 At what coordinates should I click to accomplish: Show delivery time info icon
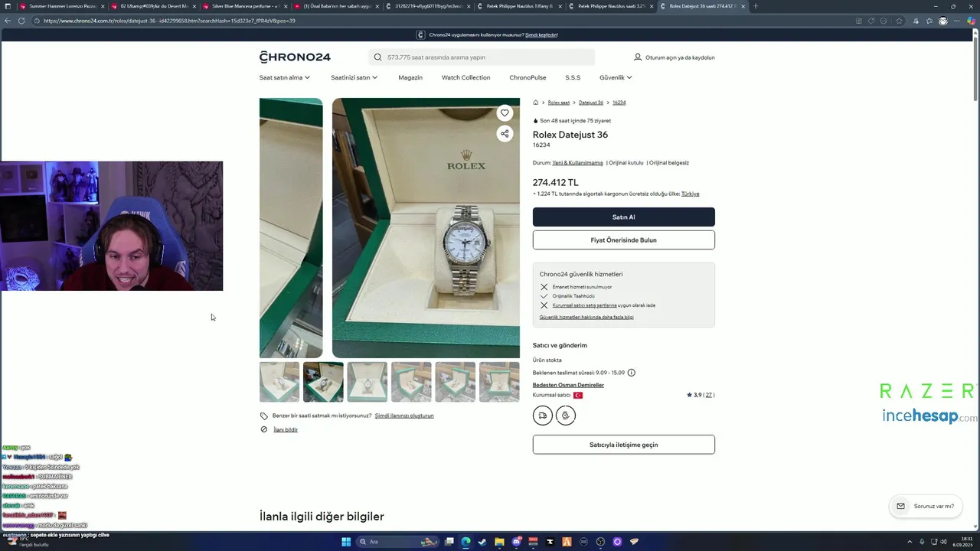coord(631,373)
